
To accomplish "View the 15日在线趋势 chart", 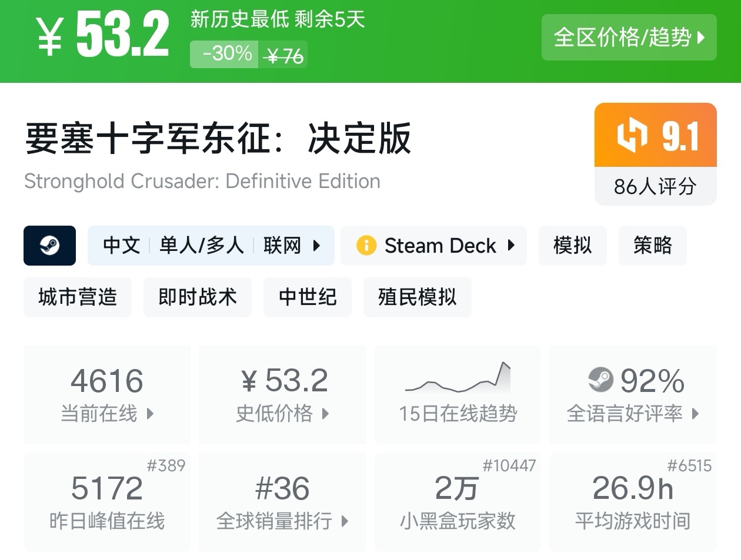I will click(458, 394).
